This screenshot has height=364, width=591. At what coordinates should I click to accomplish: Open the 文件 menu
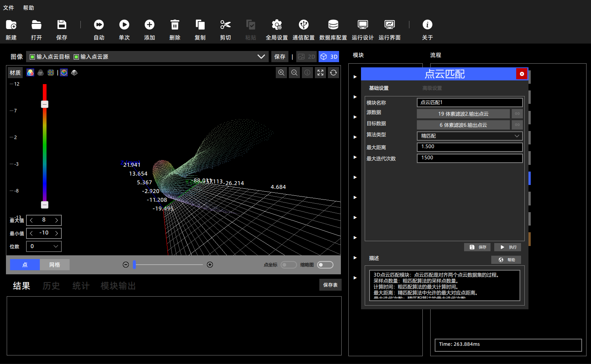[x=9, y=8]
